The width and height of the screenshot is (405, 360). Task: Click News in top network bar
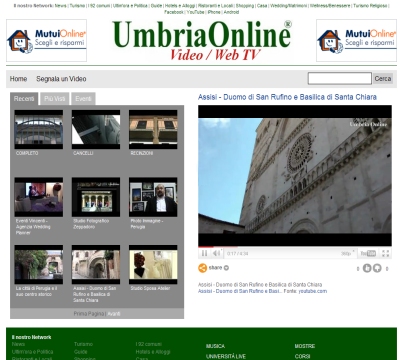pyautogui.click(x=61, y=6)
